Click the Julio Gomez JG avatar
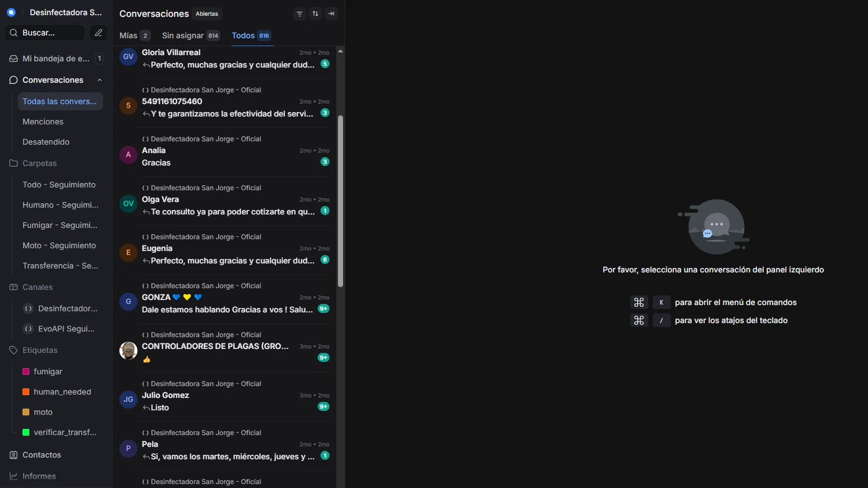Screen dimensions: 868x488 (x=128, y=399)
